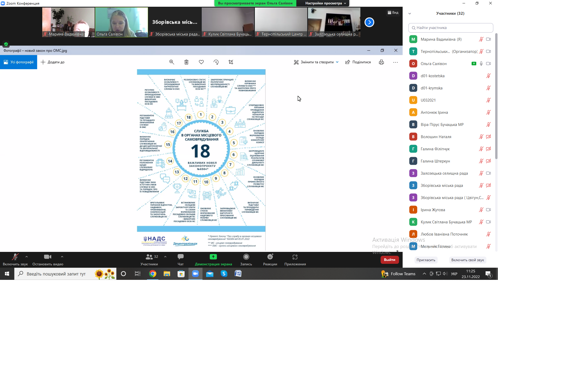Click Включить свой звук button

click(x=467, y=260)
